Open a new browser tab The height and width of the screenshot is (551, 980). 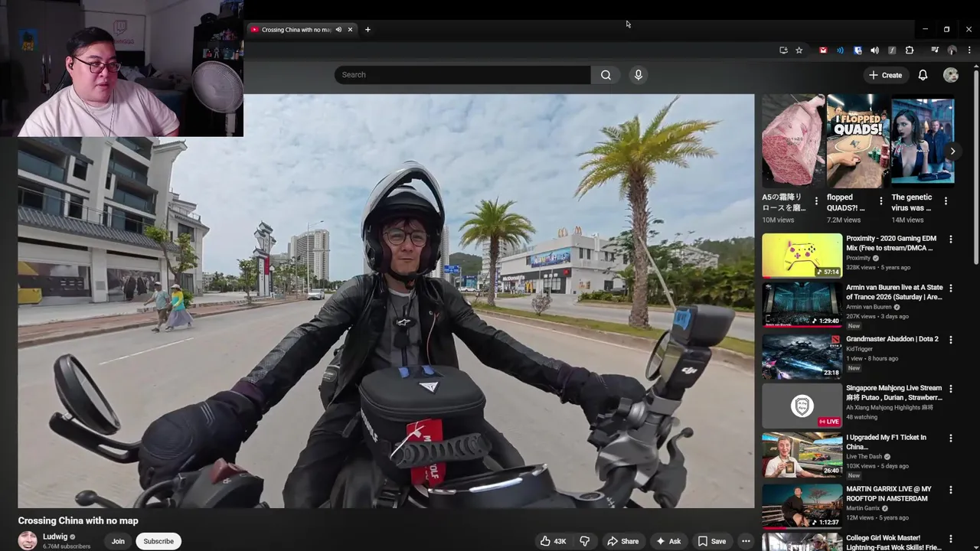point(367,30)
